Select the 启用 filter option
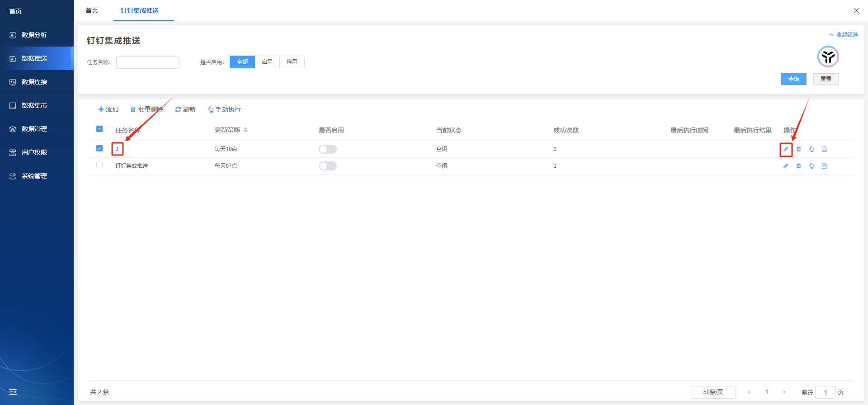The height and width of the screenshot is (405, 868). coord(267,62)
